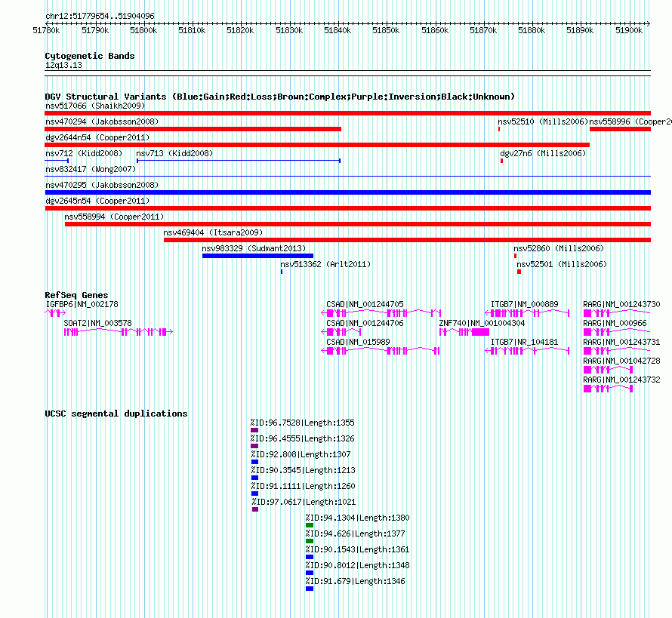The image size is (672, 618).
Task: Select the RARG|NM_000966 transcript label
Action: point(615,324)
